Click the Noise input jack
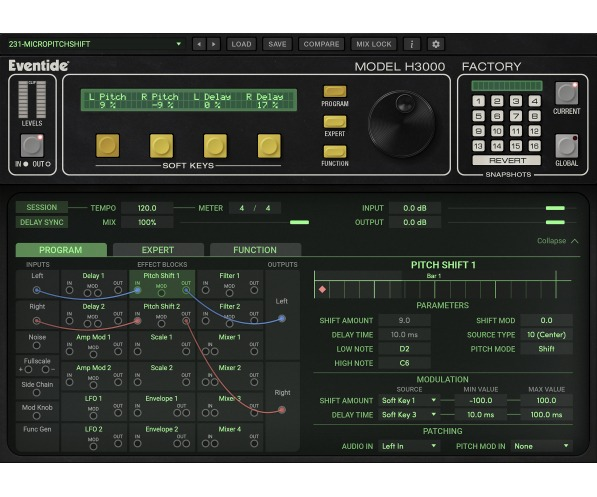The width and height of the screenshot is (597, 497). pos(37,345)
